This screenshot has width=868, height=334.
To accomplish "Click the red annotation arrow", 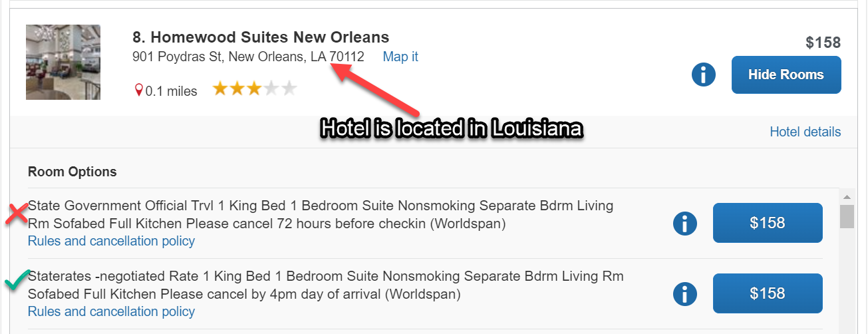I will (x=376, y=87).
